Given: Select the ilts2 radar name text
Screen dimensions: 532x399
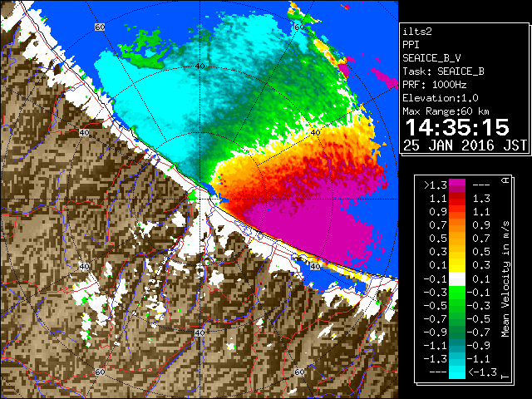Looking at the screenshot, I should pyautogui.click(x=417, y=32).
